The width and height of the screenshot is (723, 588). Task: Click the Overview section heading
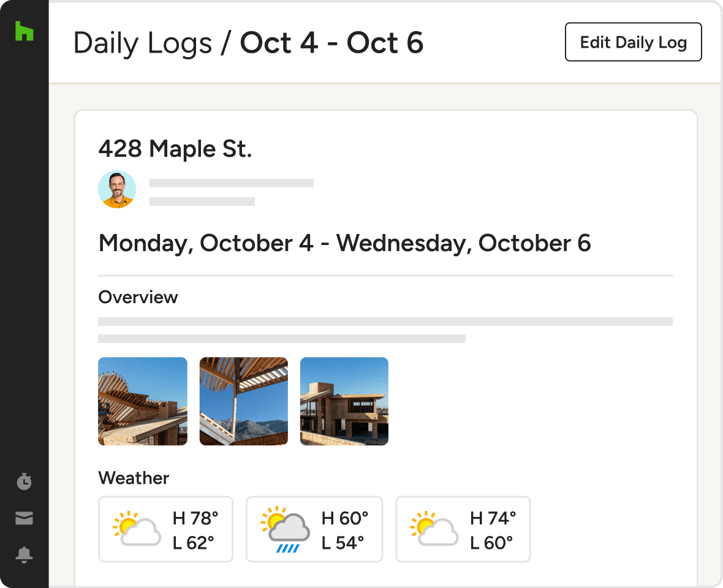point(138,297)
